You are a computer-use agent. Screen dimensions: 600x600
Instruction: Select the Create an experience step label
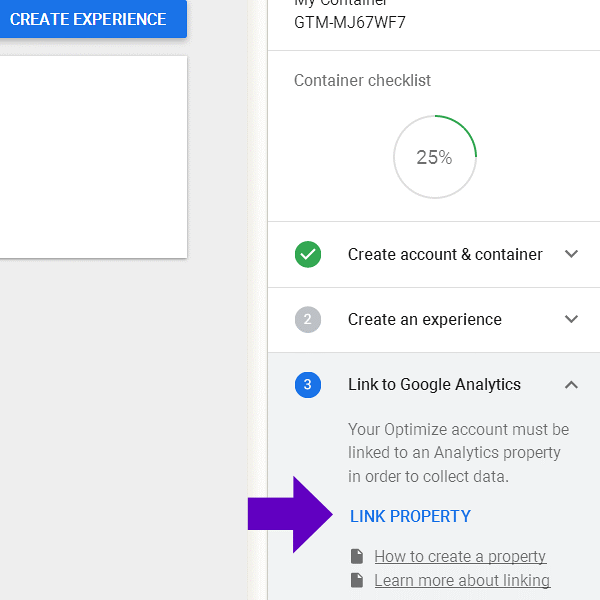tap(425, 320)
